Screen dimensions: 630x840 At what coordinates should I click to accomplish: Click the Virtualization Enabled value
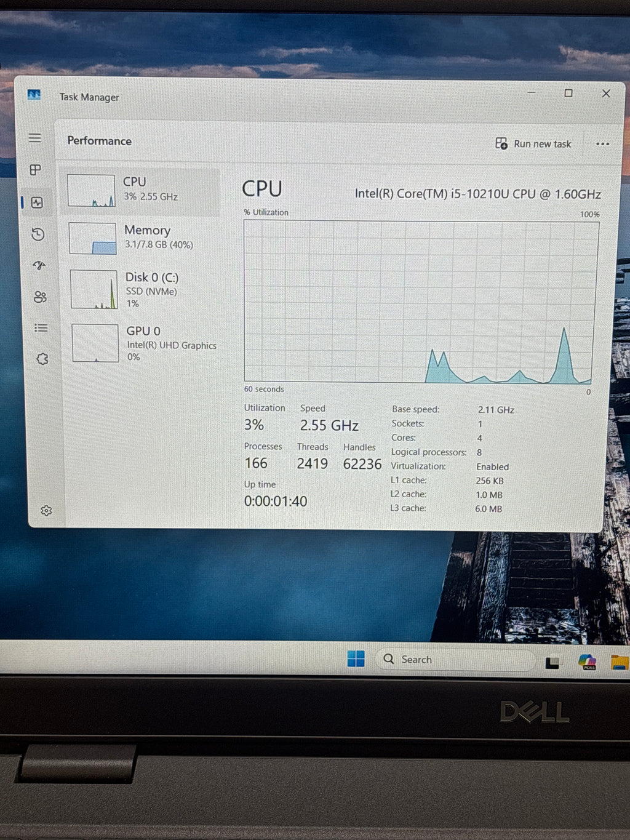point(492,467)
